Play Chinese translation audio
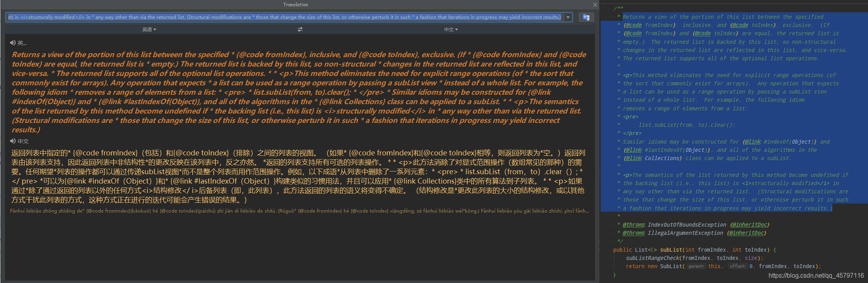 pyautogui.click(x=13, y=141)
